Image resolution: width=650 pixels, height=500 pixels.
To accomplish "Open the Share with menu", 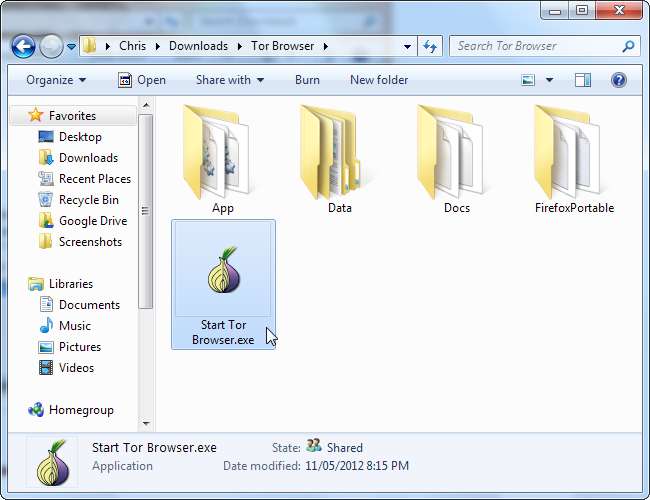I will coord(230,80).
